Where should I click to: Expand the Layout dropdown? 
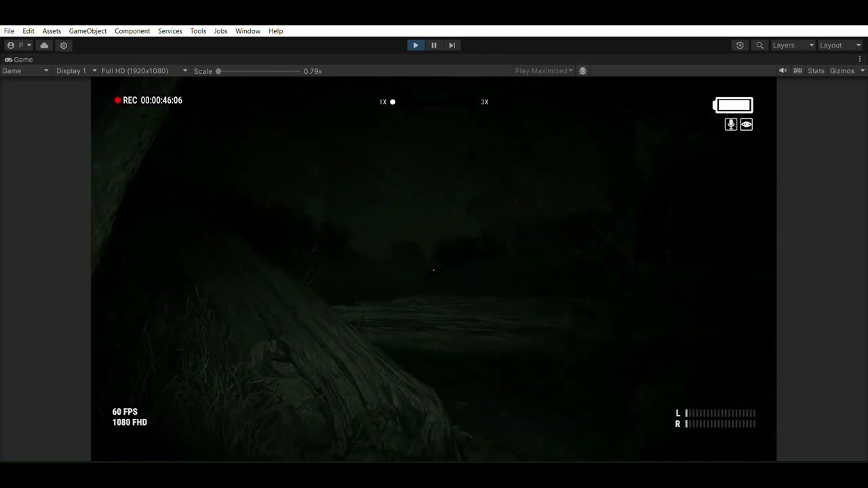tap(840, 45)
